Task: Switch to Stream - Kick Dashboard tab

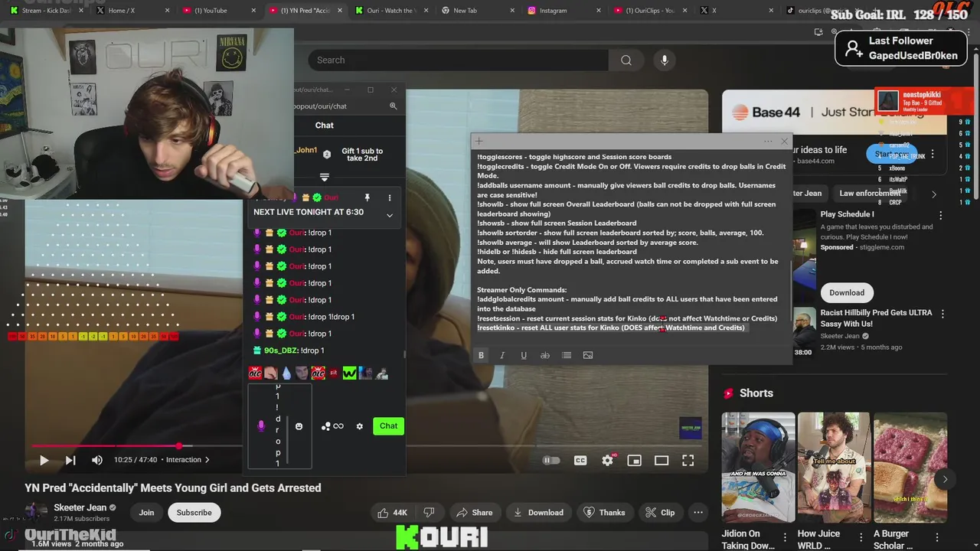Action: tap(45, 11)
